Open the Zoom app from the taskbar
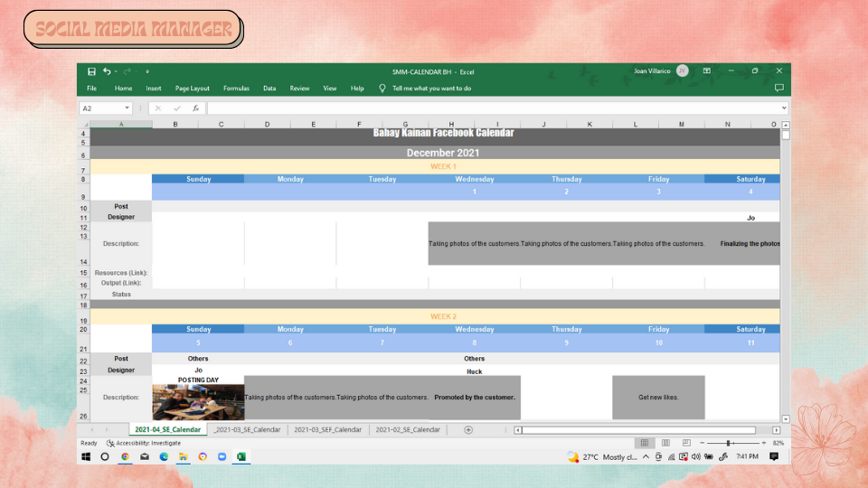868x488 pixels. (x=222, y=457)
